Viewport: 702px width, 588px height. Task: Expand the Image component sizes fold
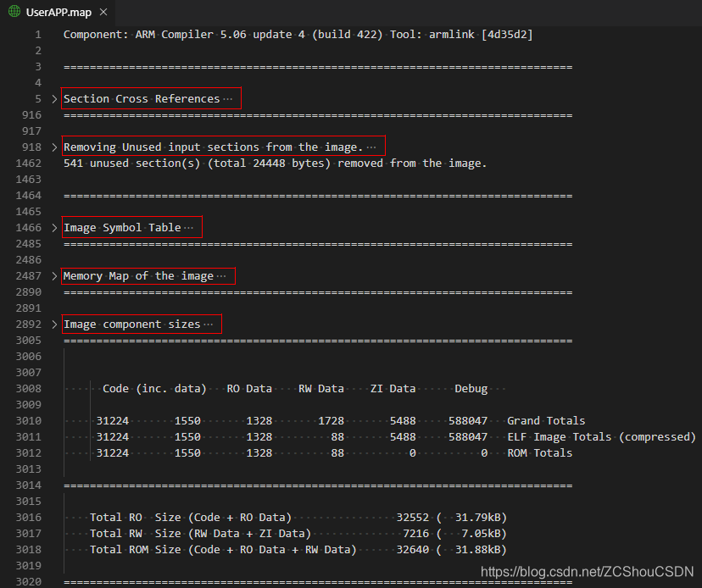point(54,325)
